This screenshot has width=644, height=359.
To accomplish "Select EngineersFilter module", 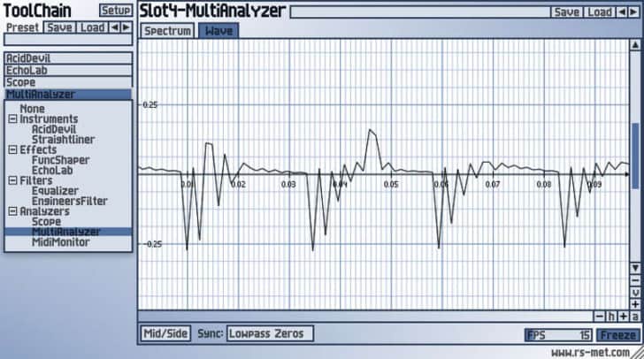I will [x=69, y=202].
